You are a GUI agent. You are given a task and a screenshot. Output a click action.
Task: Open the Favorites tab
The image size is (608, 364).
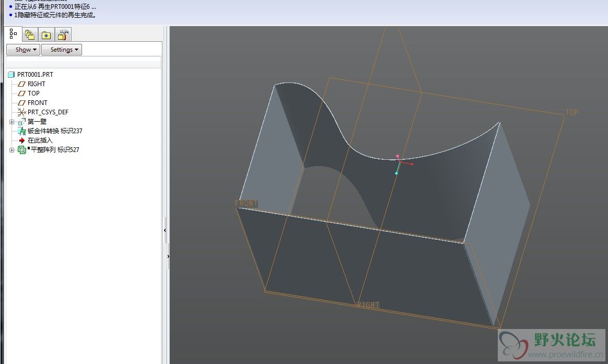point(46,35)
